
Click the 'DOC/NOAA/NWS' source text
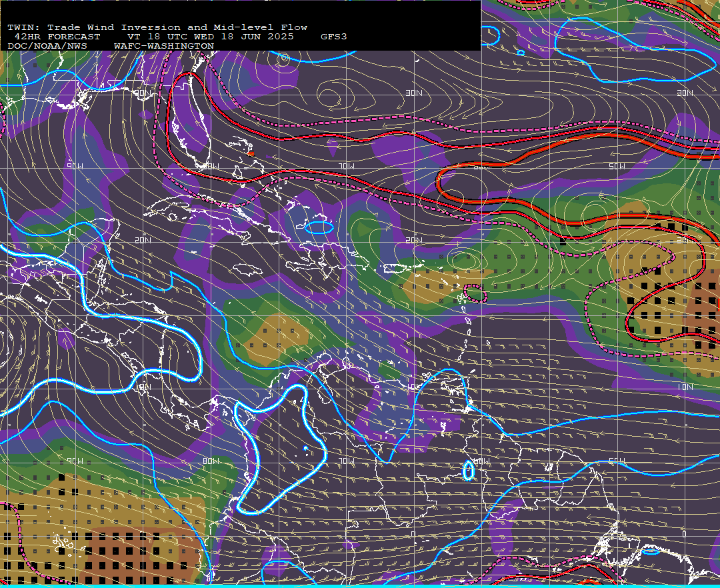[47, 47]
